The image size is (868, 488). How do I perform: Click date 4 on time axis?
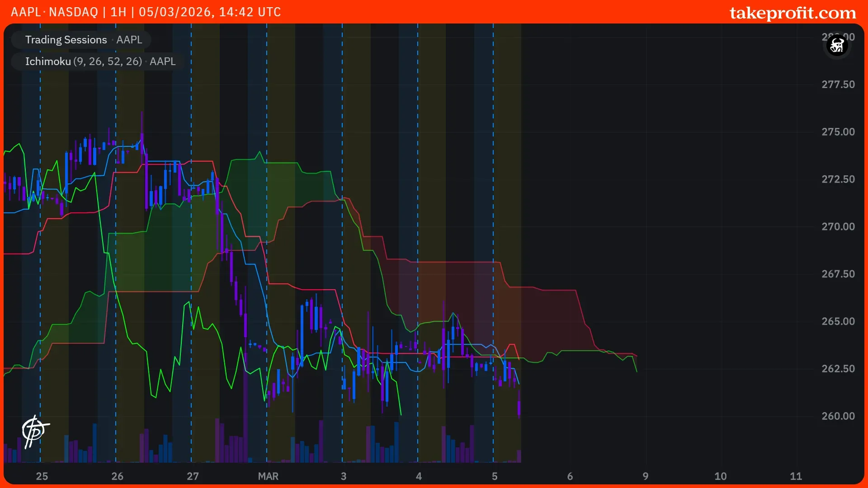pos(419,476)
